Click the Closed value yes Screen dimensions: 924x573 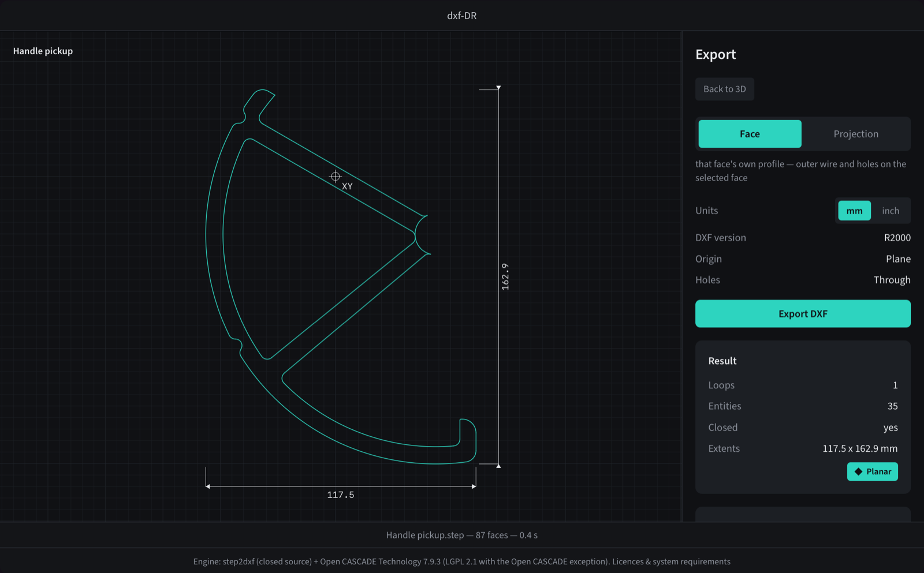891,428
